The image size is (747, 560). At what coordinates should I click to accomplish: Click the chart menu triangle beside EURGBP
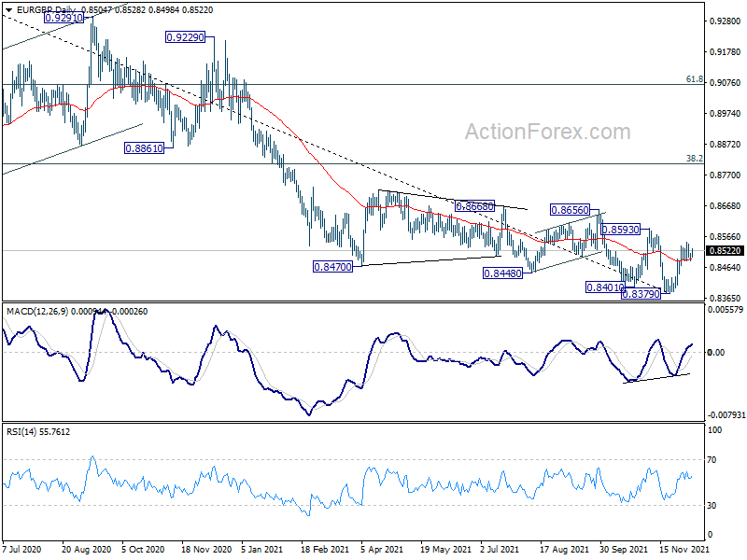tap(8, 9)
